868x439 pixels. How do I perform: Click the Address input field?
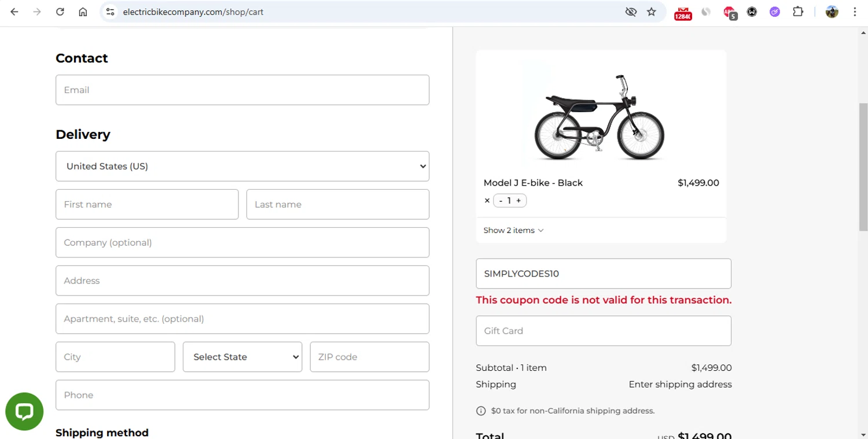(x=242, y=281)
